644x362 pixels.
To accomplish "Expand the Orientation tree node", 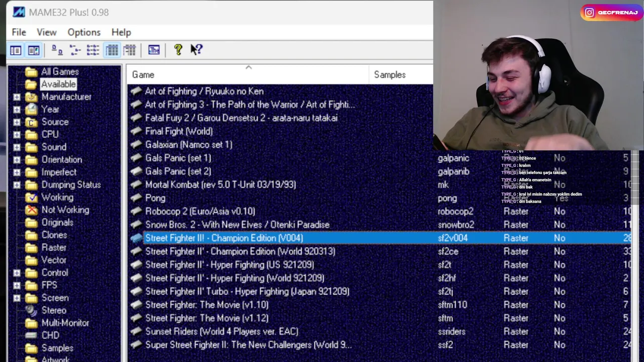I will pos(17,160).
